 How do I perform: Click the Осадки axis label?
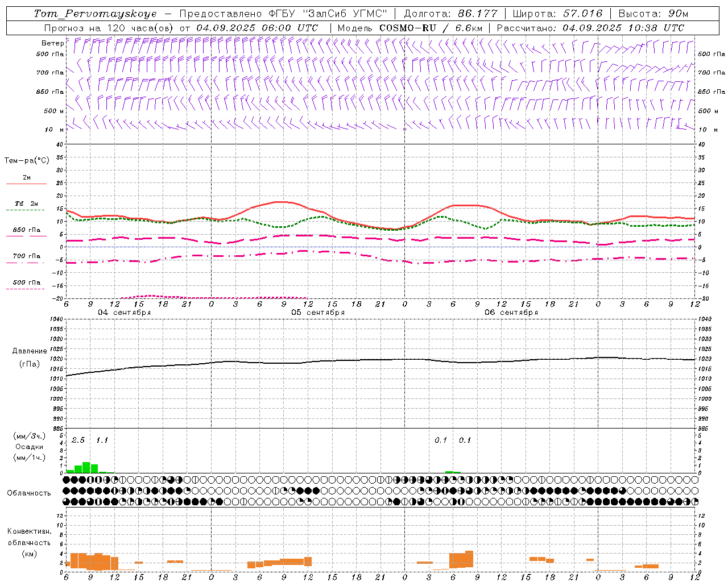click(x=29, y=447)
